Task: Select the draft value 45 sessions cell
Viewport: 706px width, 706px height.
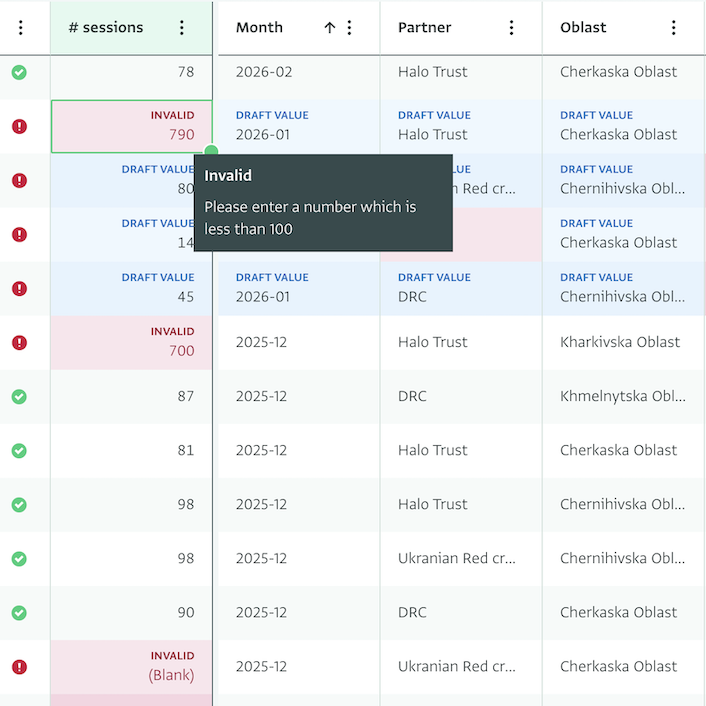Action: point(131,289)
